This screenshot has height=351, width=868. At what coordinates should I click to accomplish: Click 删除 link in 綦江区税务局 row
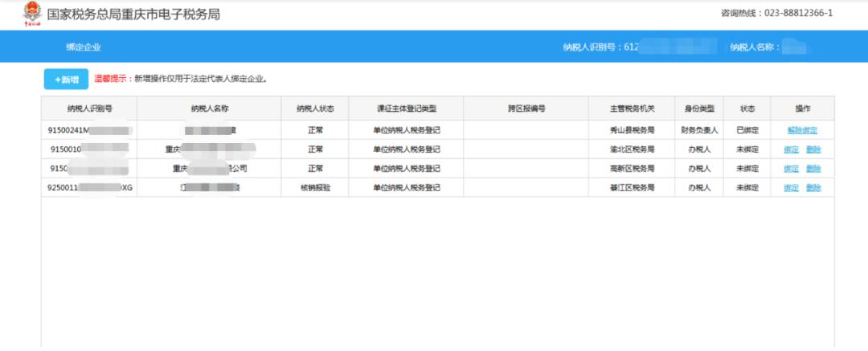point(813,188)
